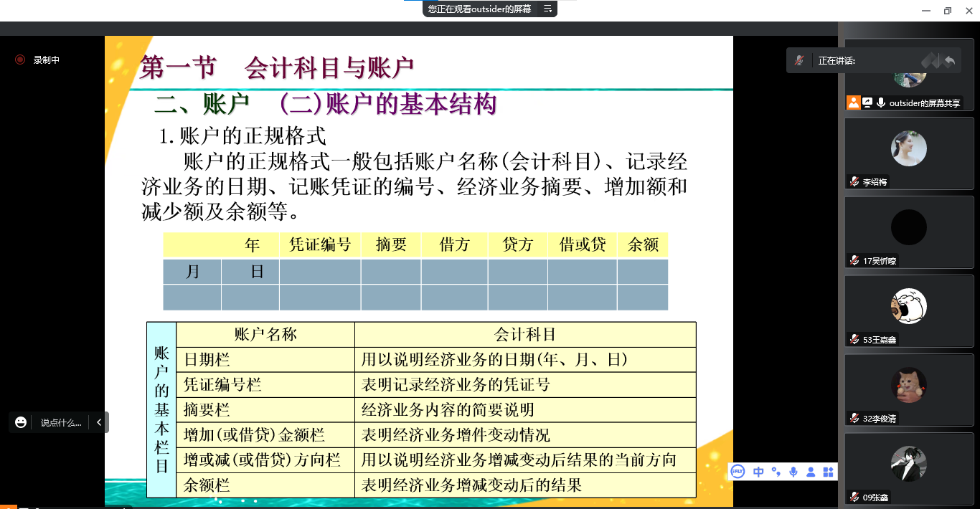Click '您正在观看outsider的屏幕' banner text

tap(479, 9)
